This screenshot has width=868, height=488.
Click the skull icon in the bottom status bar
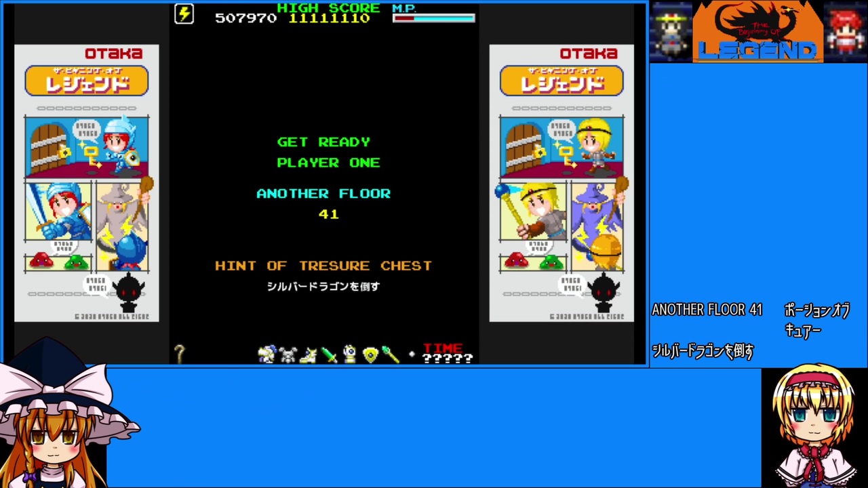288,354
